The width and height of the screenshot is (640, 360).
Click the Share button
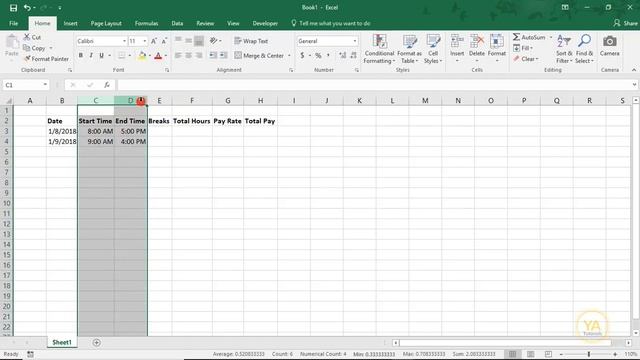point(625,23)
